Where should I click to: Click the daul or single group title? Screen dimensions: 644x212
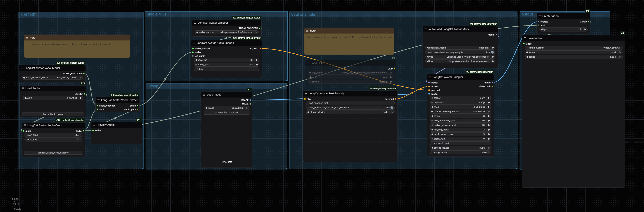coord(303,15)
